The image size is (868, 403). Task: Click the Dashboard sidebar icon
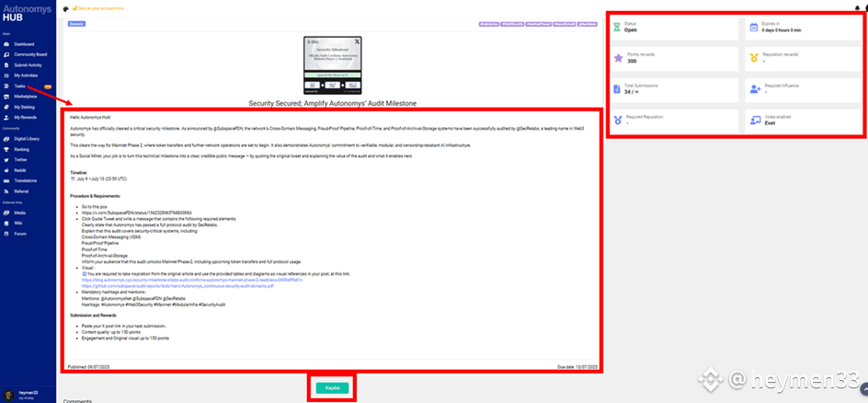pyautogui.click(x=6, y=44)
